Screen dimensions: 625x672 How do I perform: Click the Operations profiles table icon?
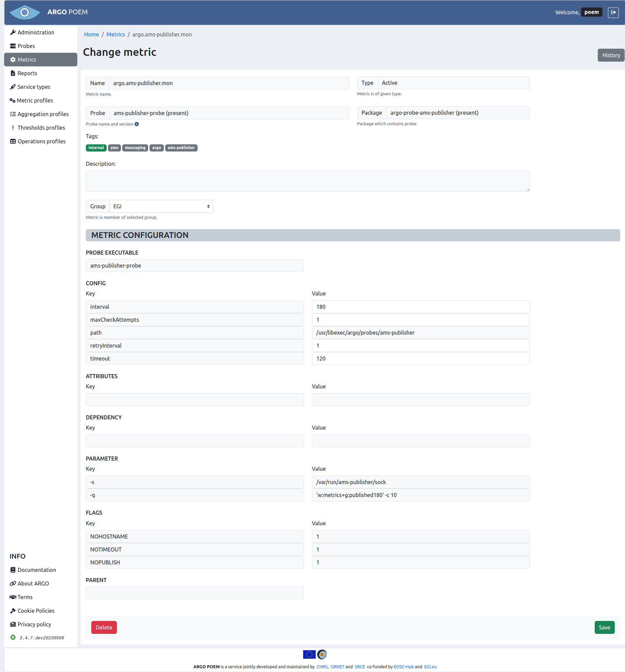[x=13, y=141]
